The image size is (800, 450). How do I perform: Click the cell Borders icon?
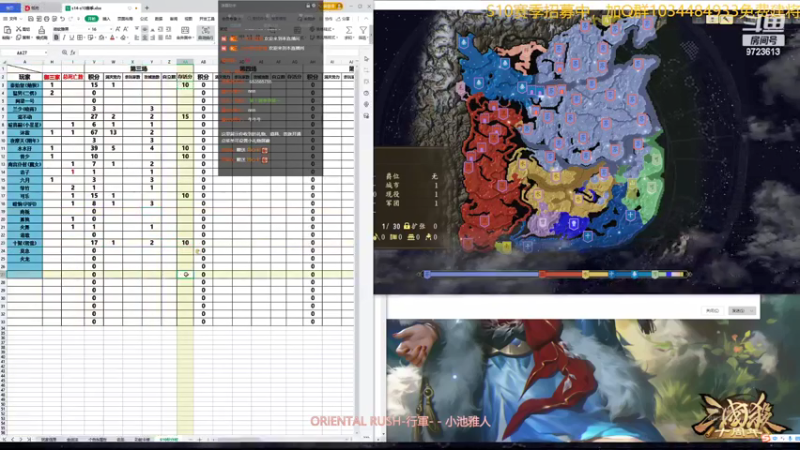coord(80,38)
